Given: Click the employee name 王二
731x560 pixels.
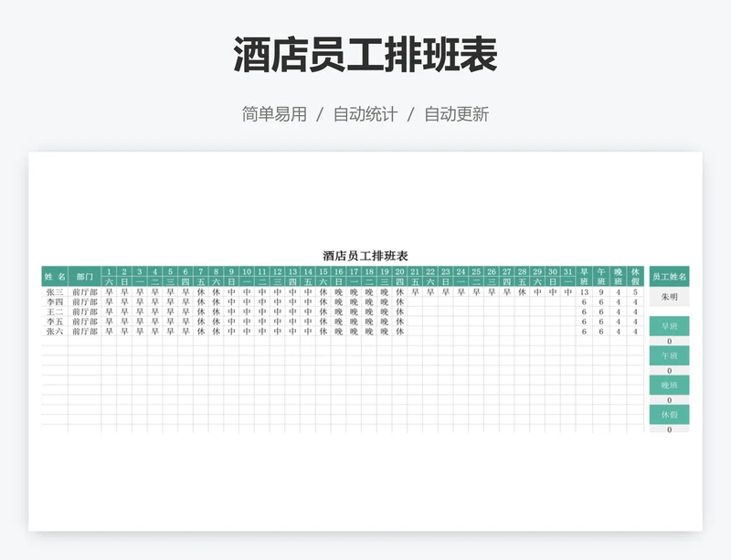Looking at the screenshot, I should [55, 312].
